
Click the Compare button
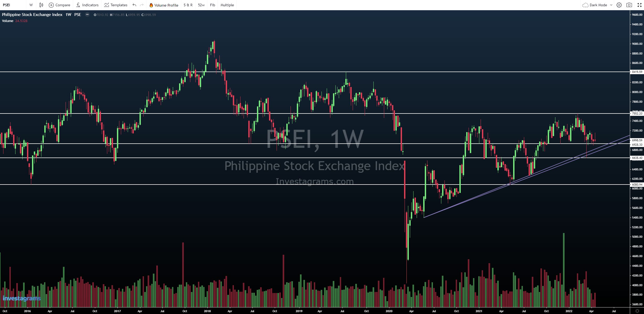tap(60, 5)
